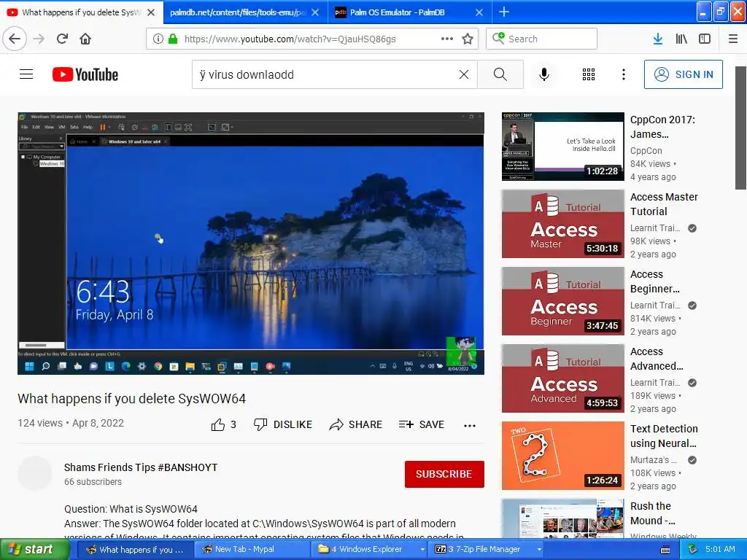Image resolution: width=747 pixels, height=560 pixels.
Task: Clear the YouTube search text
Action: (x=463, y=74)
